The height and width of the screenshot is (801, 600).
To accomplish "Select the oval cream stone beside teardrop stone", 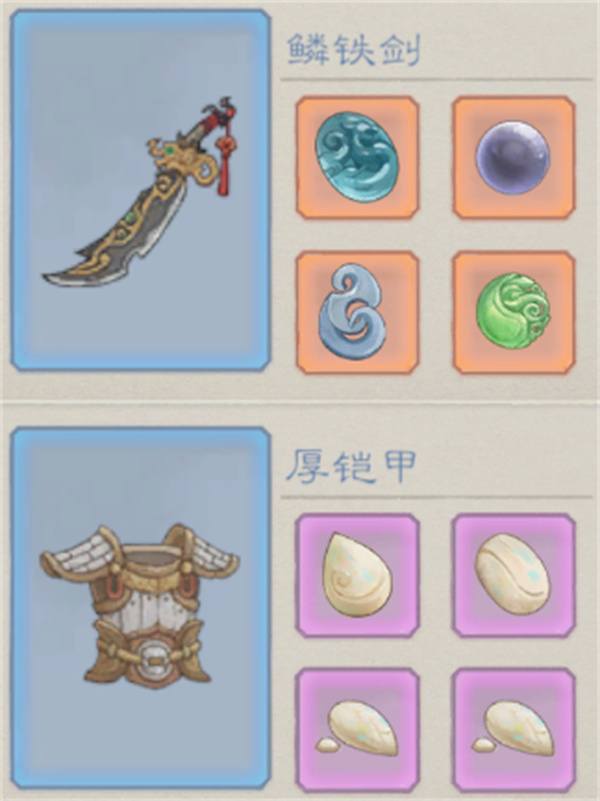I will 514,575.
